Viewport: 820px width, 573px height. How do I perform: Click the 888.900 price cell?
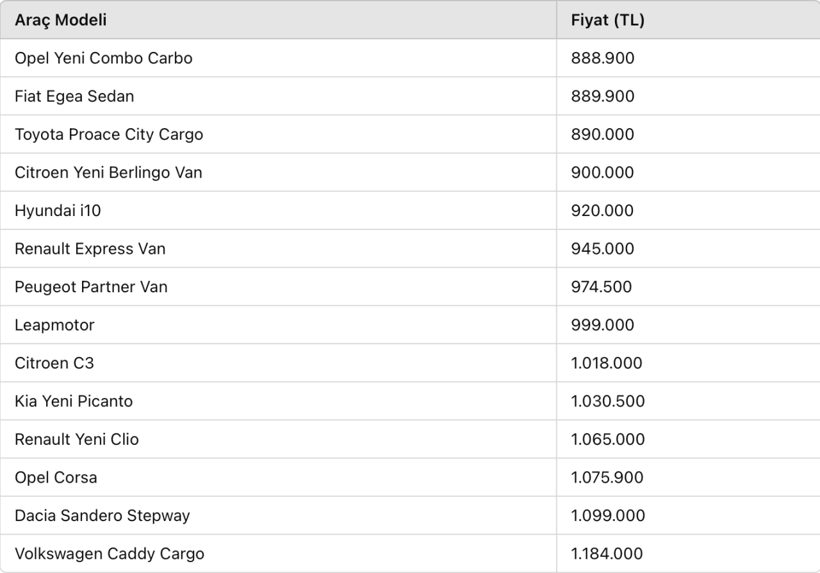[602, 58]
